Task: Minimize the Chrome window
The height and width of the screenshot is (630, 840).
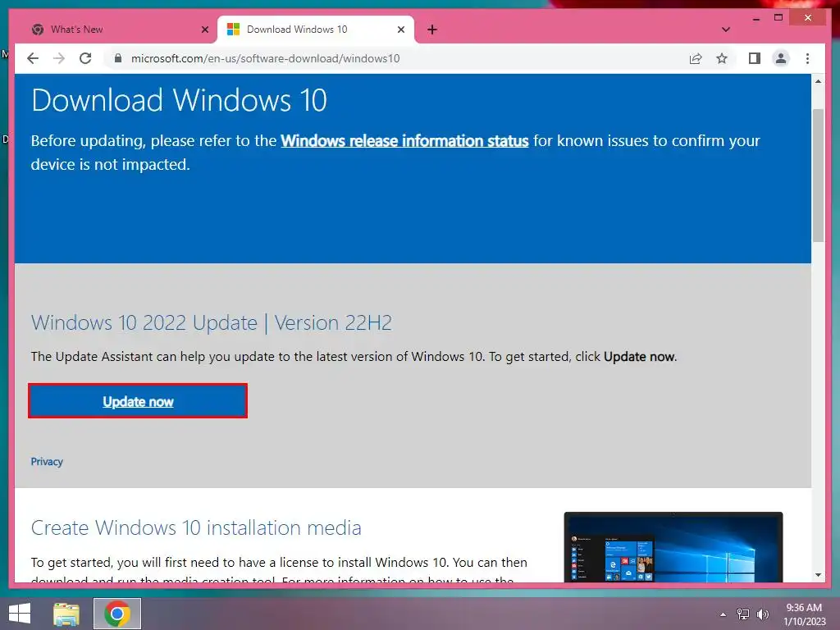Action: [x=756, y=18]
